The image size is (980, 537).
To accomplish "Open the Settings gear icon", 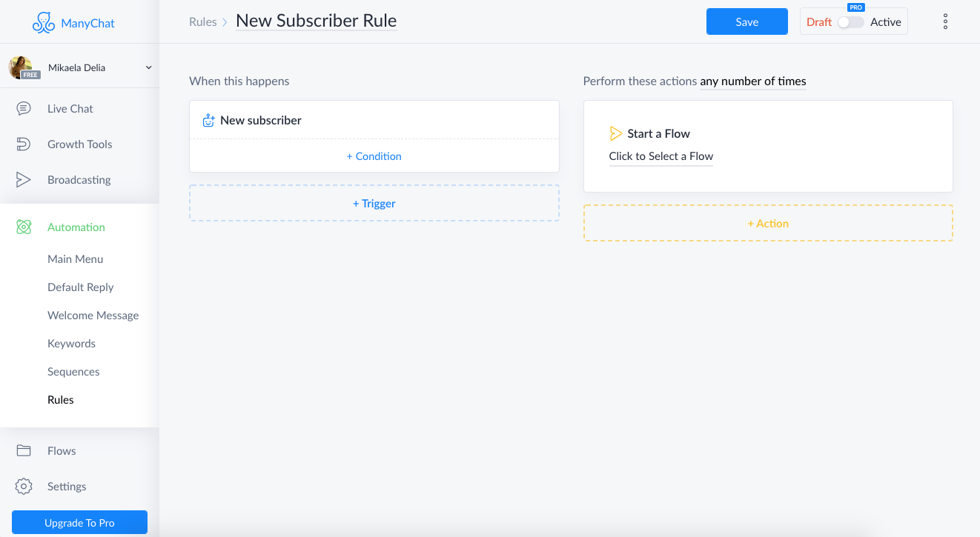I will pyautogui.click(x=24, y=486).
